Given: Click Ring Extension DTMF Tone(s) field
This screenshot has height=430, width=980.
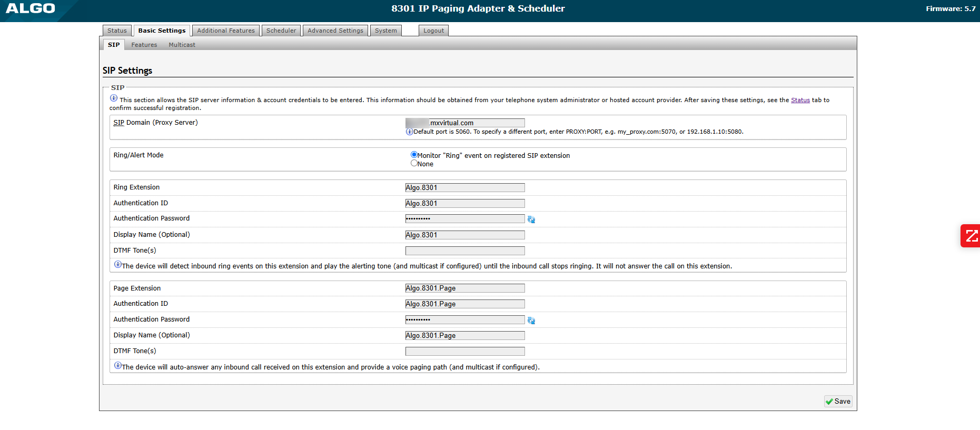Looking at the screenshot, I should pos(465,251).
